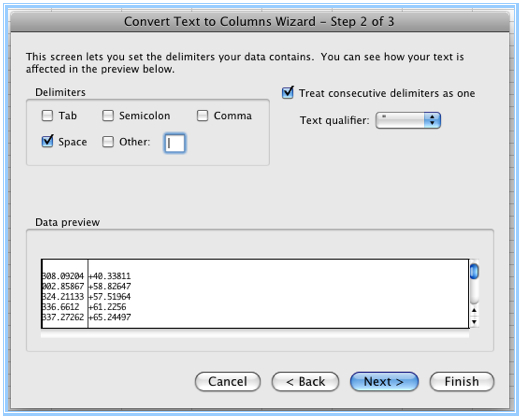Proceed with the Next button
Image resolution: width=522 pixels, height=420 pixels.
384,382
